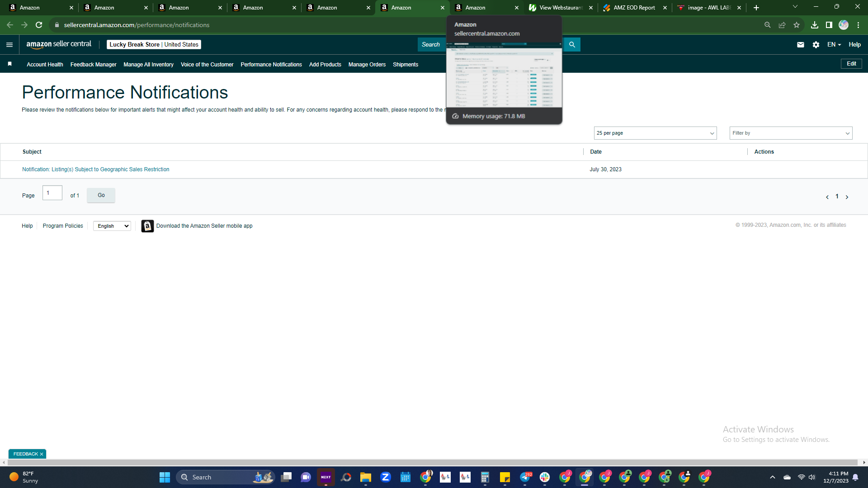Screen dimensions: 868x488
Task: Open Shipments in navigation bar
Action: point(406,65)
